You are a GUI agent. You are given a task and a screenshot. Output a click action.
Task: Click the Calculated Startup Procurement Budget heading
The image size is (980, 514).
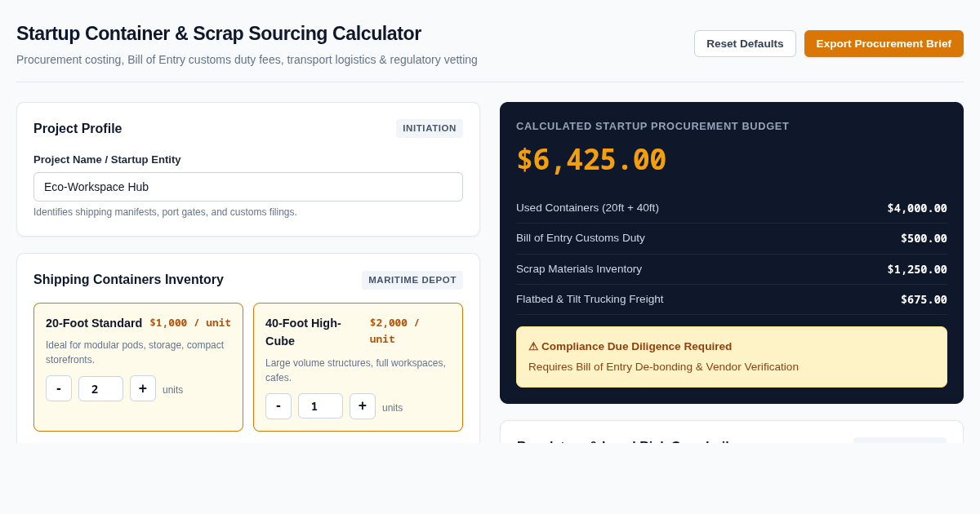point(653,126)
